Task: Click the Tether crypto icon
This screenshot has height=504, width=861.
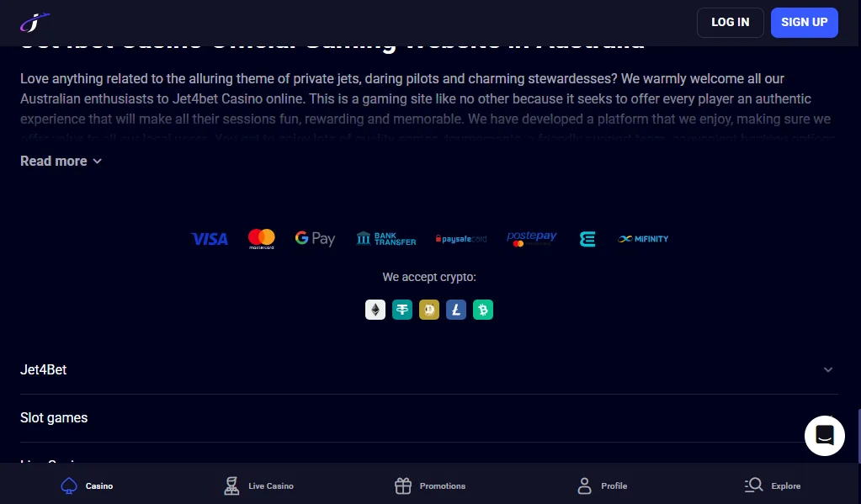Action: (402, 310)
